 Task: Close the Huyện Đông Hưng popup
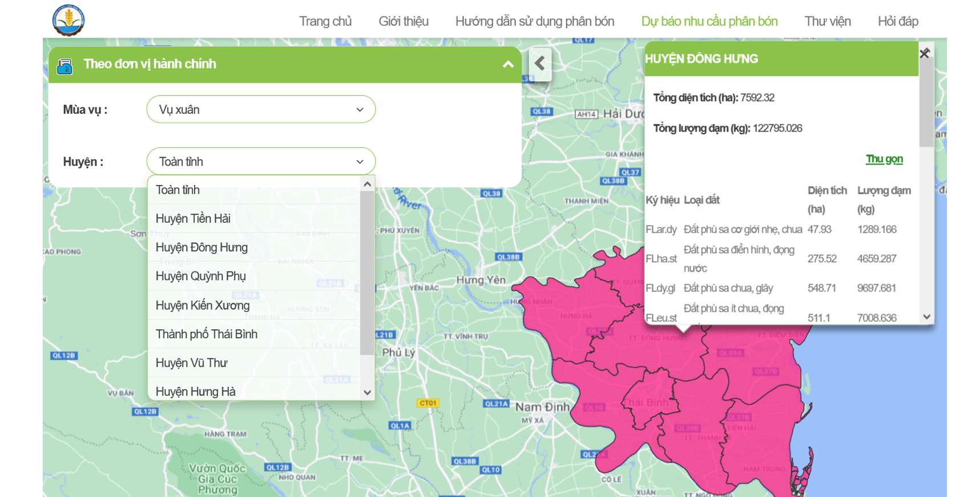tap(925, 53)
